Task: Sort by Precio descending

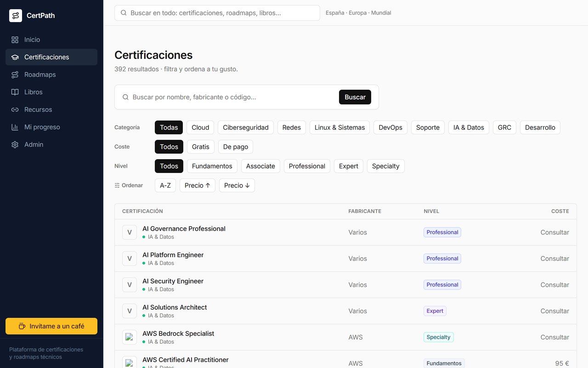Action: tap(237, 185)
